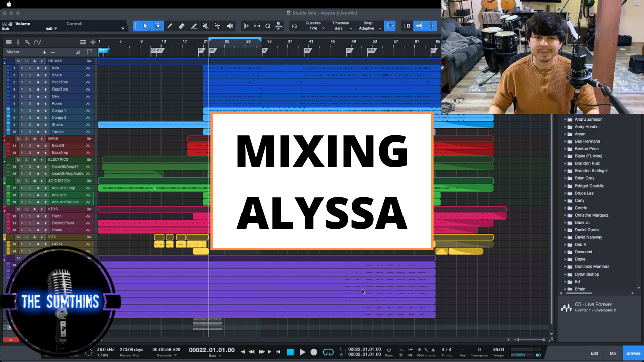This screenshot has height=362, width=644.
Task: Select the Mute tool
Action: 205,26
